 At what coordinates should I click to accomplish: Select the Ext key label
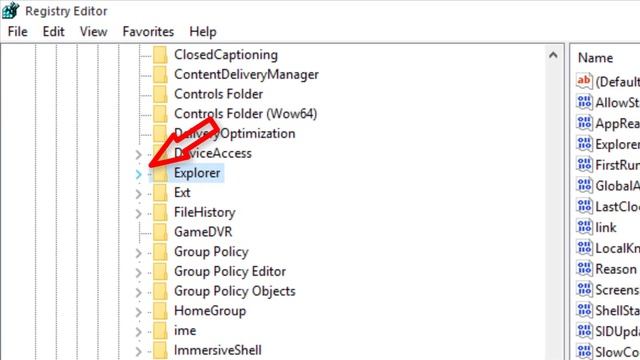(182, 192)
